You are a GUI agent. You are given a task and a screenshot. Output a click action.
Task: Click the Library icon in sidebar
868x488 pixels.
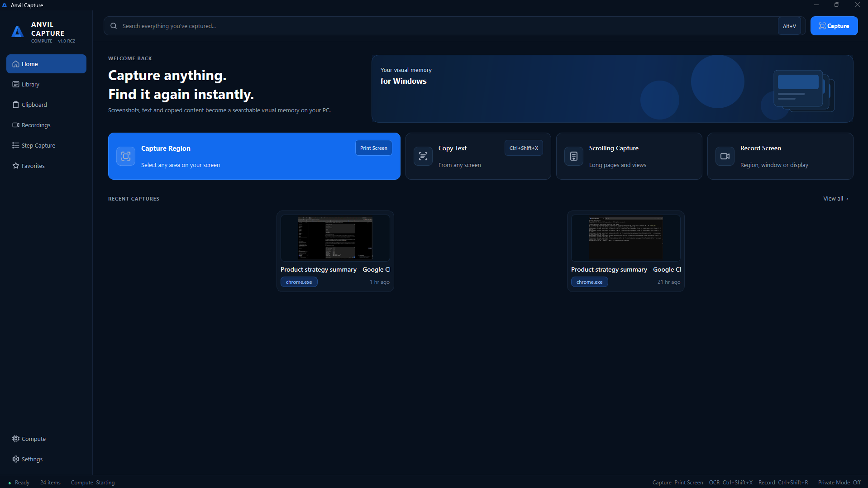(16, 84)
